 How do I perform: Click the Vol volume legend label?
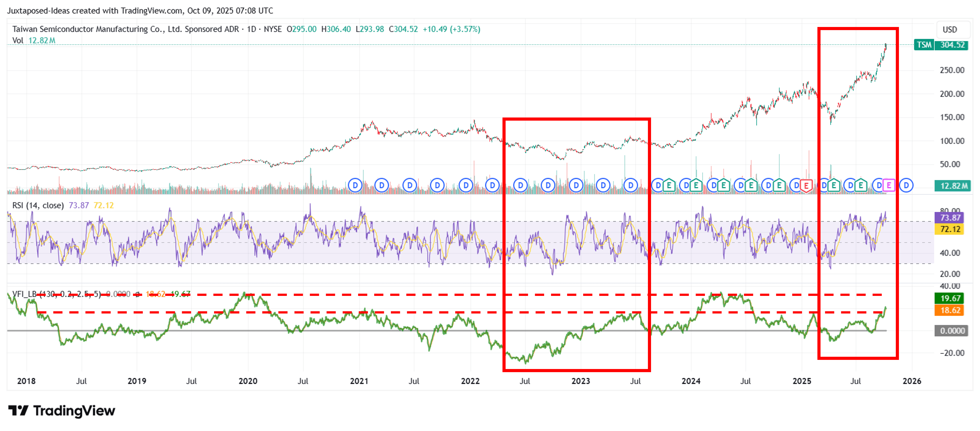tap(18, 40)
